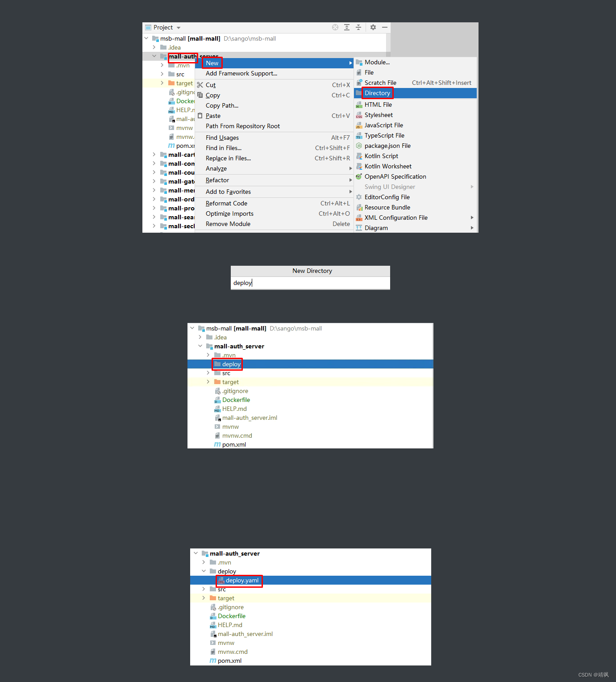This screenshot has width=616, height=682.
Task: Open Add to Favorites submenu
Action: click(275, 192)
